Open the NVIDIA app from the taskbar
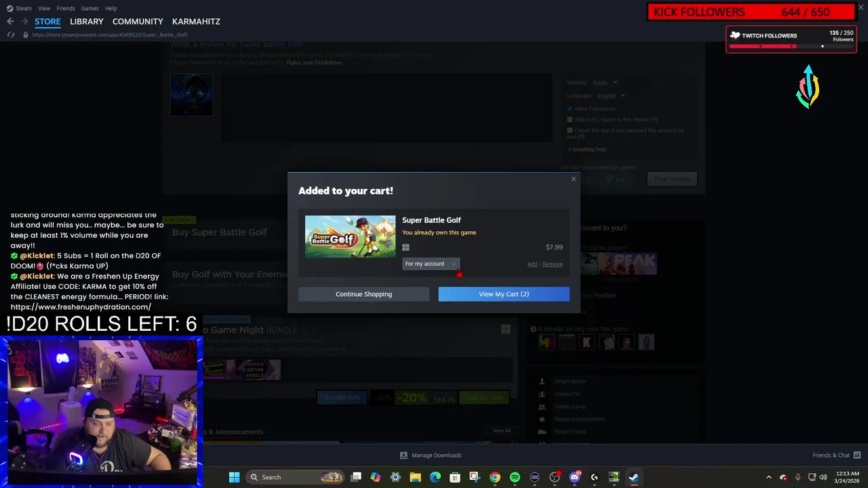The image size is (868, 488). [x=614, y=477]
